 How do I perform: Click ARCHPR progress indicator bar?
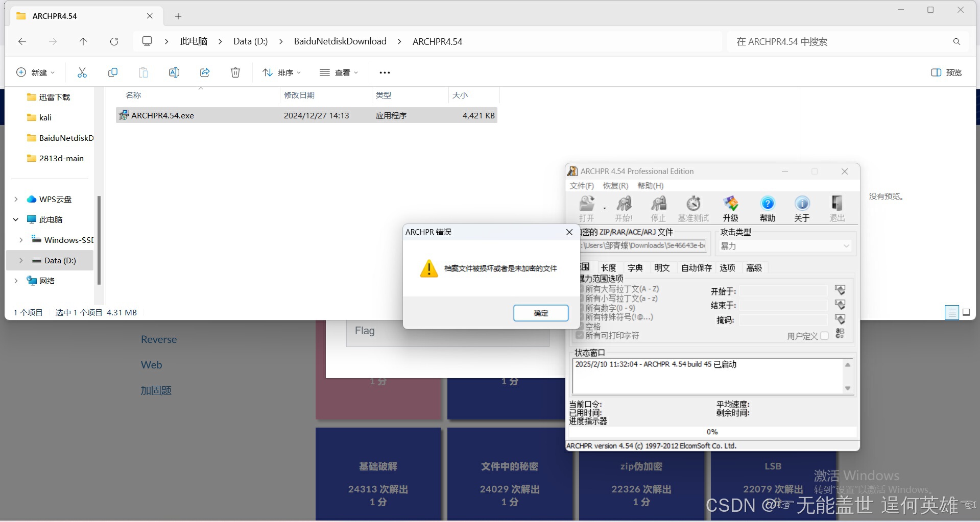[712, 432]
